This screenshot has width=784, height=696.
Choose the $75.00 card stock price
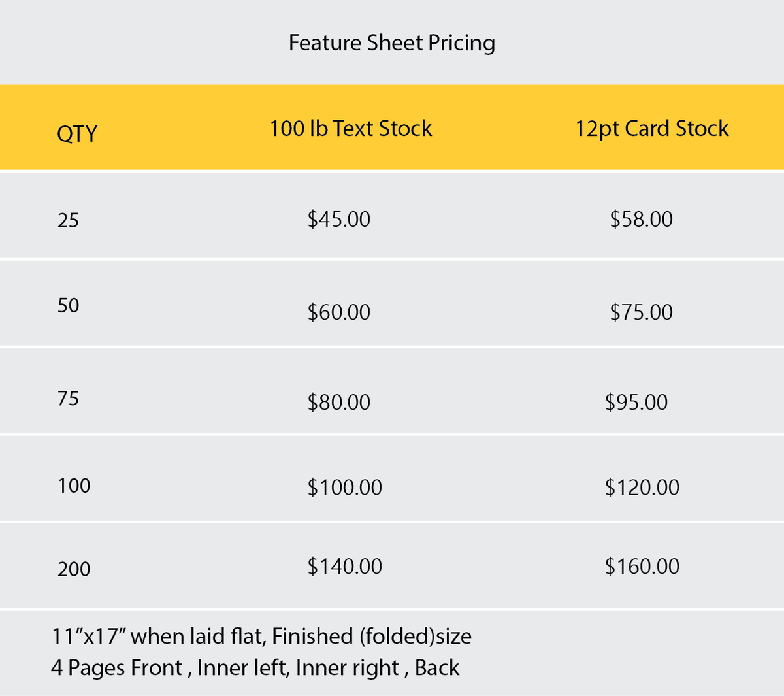641,312
